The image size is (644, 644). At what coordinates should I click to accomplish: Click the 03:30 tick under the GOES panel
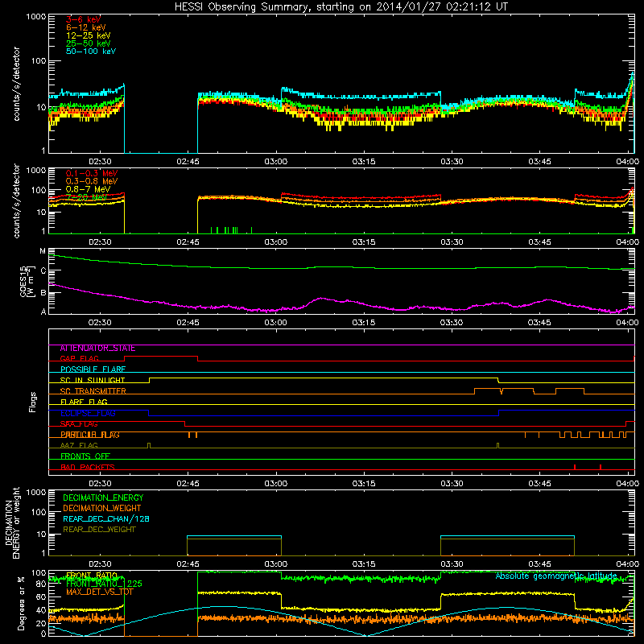point(452,323)
